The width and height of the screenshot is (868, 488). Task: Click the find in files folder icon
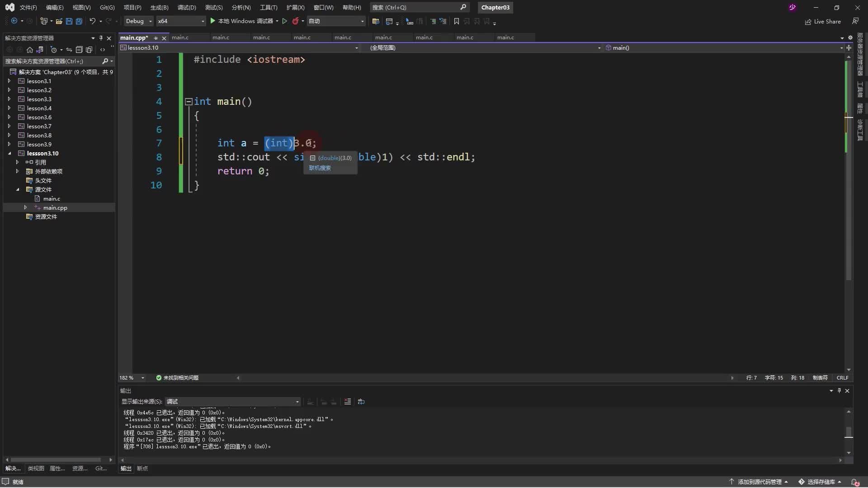[x=375, y=21]
